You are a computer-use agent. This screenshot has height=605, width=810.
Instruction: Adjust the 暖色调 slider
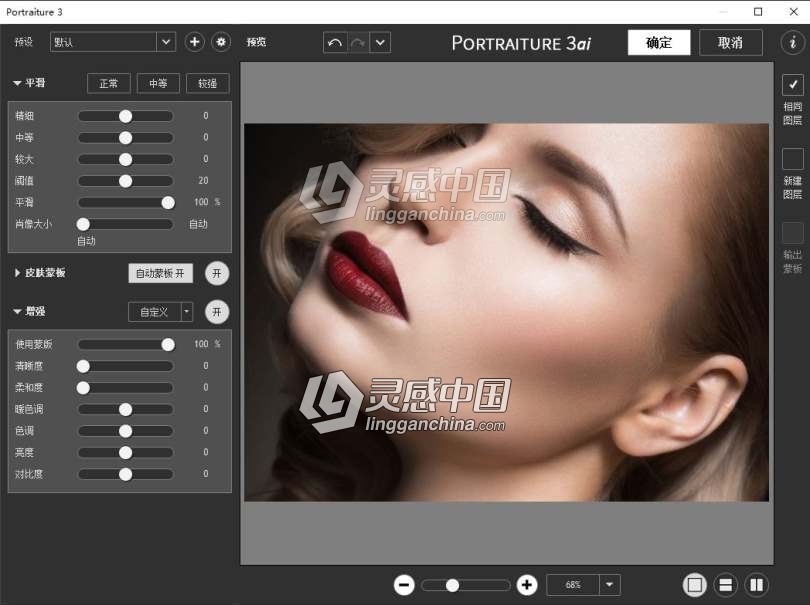point(126,410)
